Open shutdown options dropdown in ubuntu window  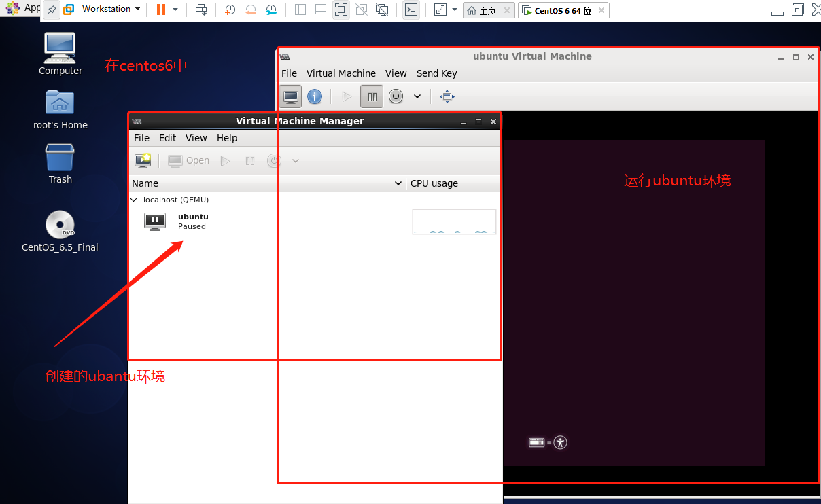417,96
